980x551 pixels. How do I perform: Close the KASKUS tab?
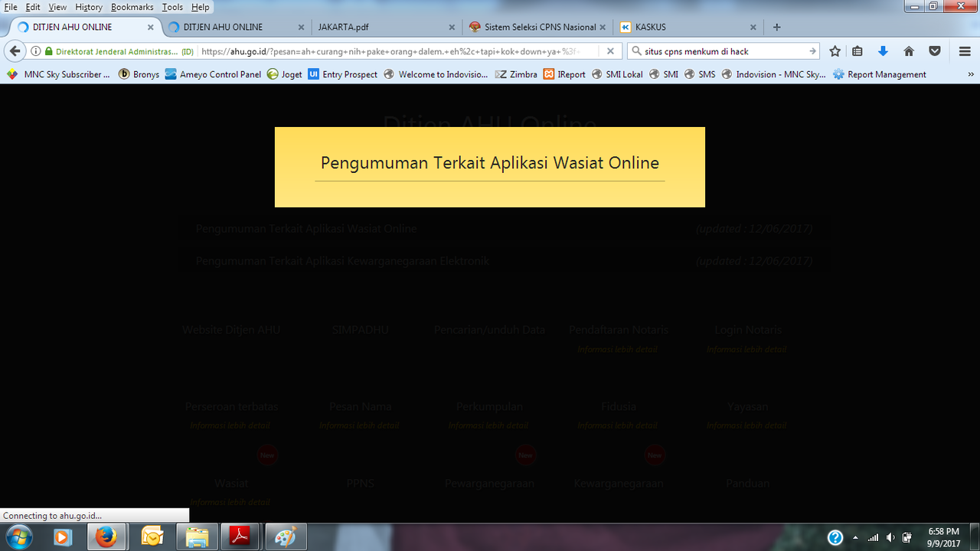click(753, 27)
